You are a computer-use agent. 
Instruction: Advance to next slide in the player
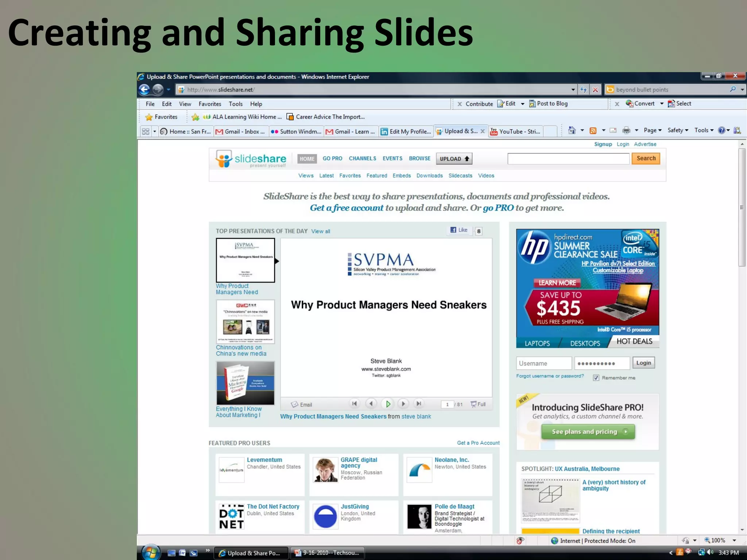click(x=403, y=404)
